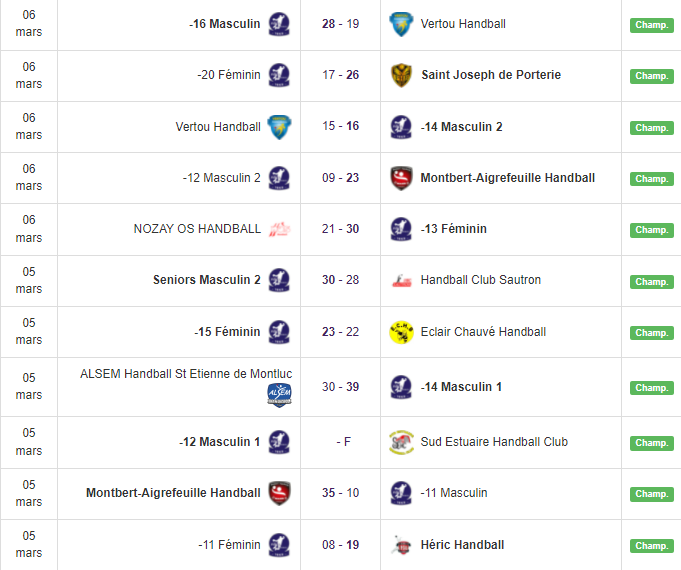Click the NOZAY OS HANDBALL logo
Screen dimensions: 681x570
pyautogui.click(x=280, y=229)
